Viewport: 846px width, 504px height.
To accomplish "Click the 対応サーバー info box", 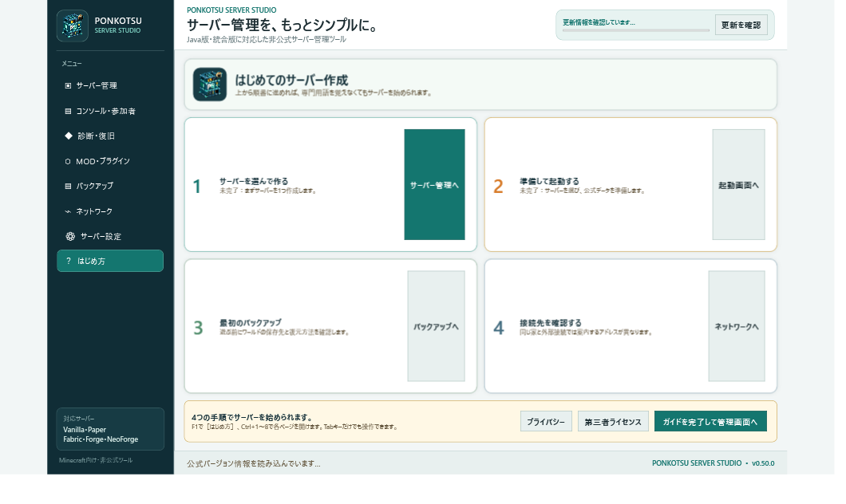I will (x=110, y=429).
